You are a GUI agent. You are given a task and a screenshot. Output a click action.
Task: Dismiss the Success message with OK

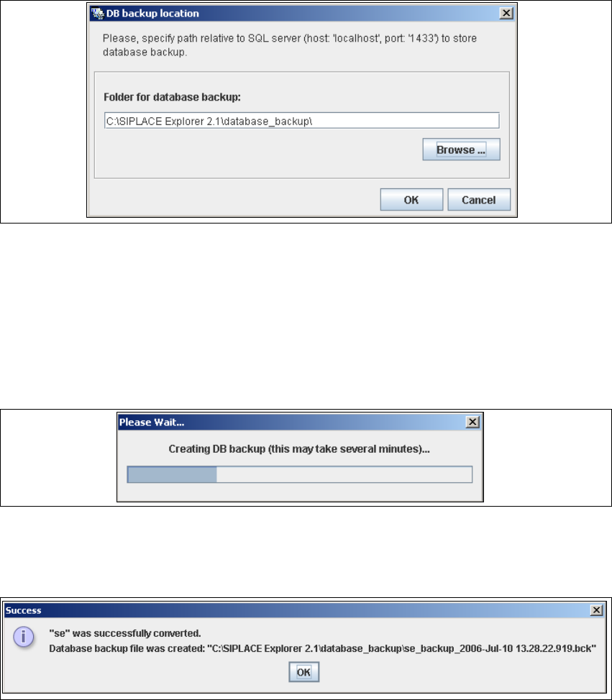tap(303, 672)
